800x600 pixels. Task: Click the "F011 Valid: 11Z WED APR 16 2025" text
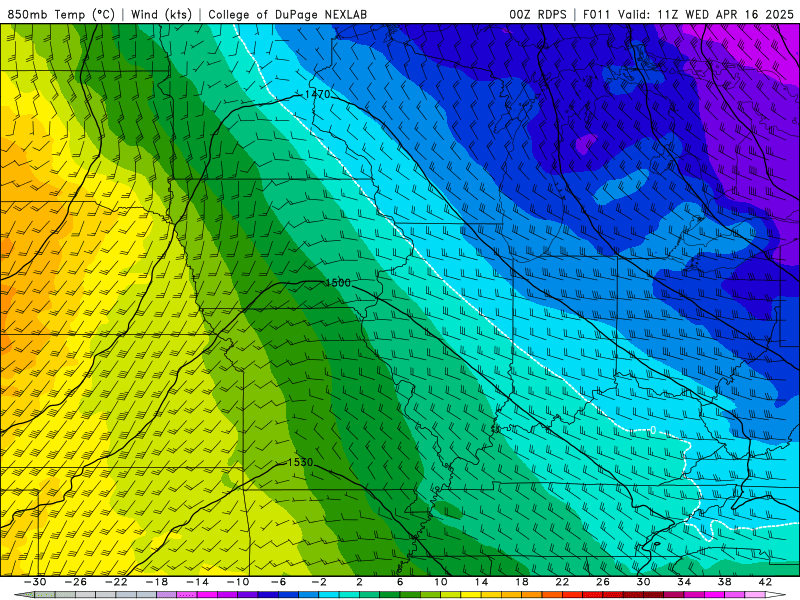coord(688,14)
